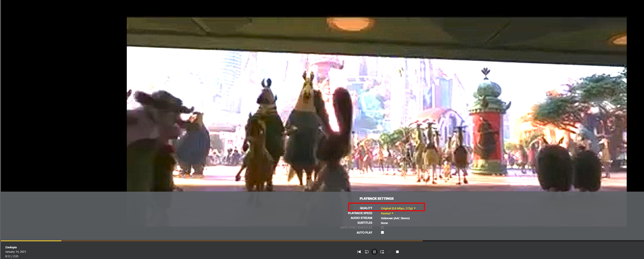The width and height of the screenshot is (644, 259).
Task: Stop playback with the square stop button
Action: point(397,252)
